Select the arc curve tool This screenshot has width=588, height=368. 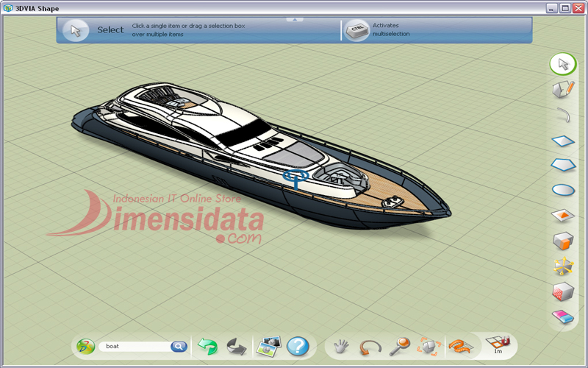click(x=563, y=115)
